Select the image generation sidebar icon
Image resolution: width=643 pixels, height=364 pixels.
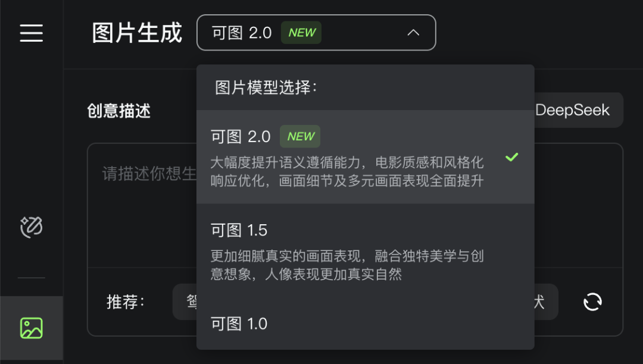click(x=31, y=328)
